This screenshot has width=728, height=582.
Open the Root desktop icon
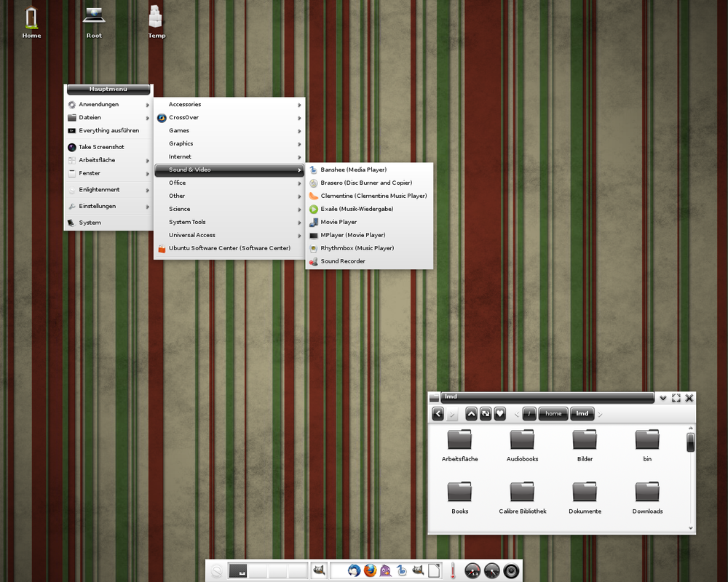[94, 22]
